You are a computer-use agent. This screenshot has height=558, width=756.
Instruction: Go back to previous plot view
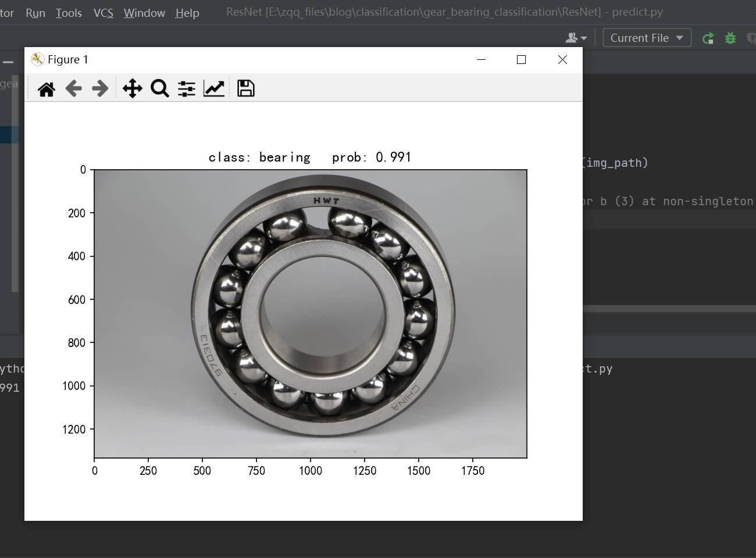tap(73, 89)
